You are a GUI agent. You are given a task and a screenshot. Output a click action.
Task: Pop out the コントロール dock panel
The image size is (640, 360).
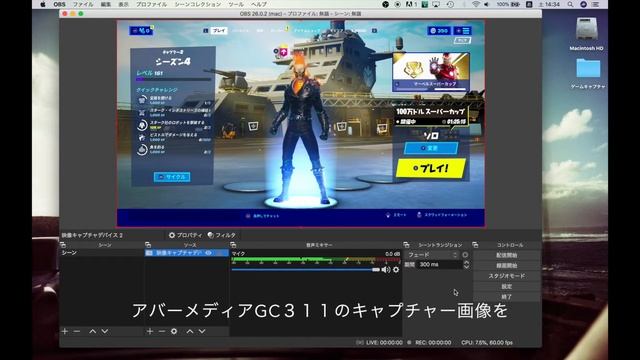[475, 245]
